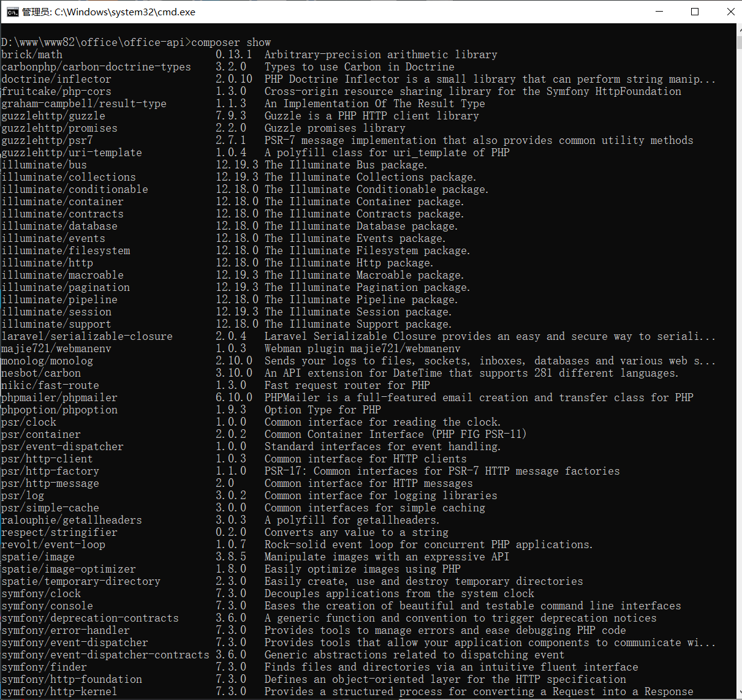Select illuminate/container package name
742x700 pixels.
pyautogui.click(x=62, y=201)
